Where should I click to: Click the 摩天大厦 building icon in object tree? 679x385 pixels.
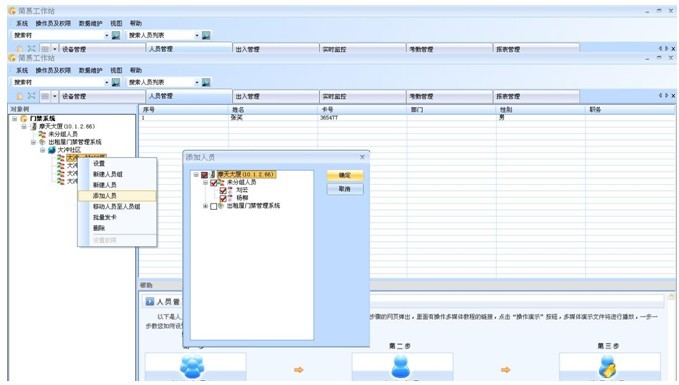click(x=34, y=126)
